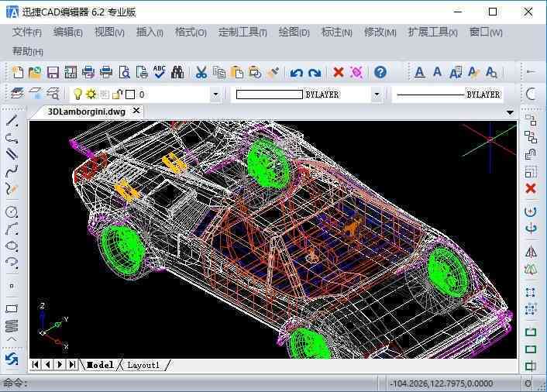Viewport: 547px width, 392px height.
Task: Undo the last action
Action: [297, 73]
